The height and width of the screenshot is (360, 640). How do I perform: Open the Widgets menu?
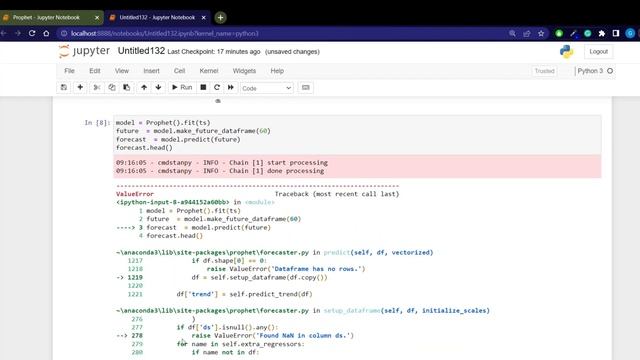point(244,71)
